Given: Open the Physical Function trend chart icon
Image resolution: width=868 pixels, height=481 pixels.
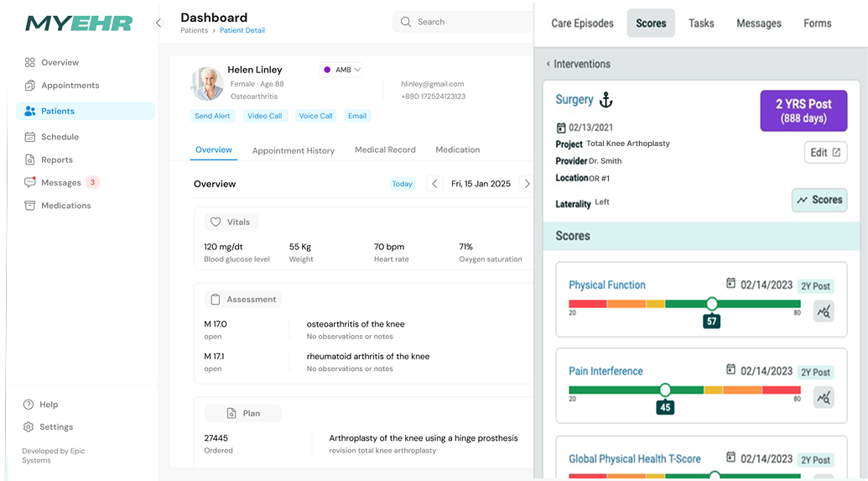Looking at the screenshot, I should click(824, 311).
